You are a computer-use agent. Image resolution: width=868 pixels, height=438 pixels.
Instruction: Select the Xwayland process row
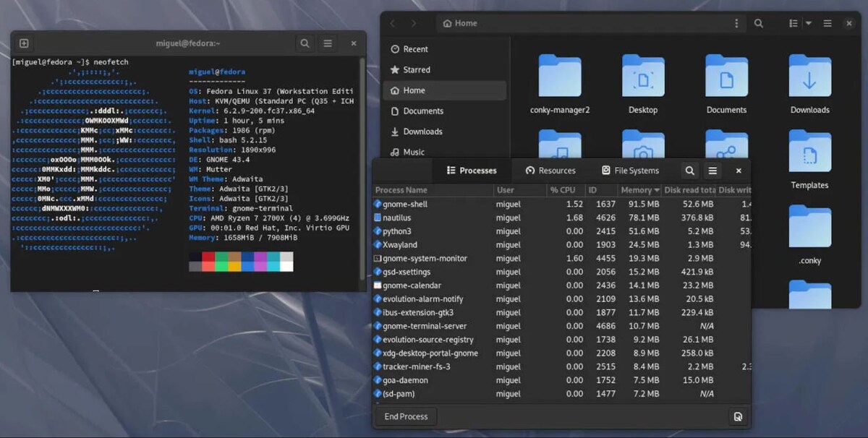click(x=562, y=245)
